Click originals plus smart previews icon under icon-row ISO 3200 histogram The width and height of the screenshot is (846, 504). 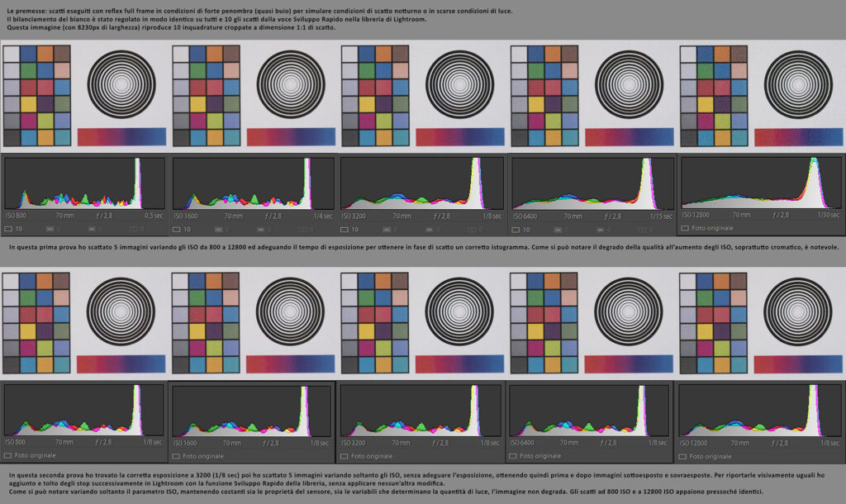(x=387, y=230)
